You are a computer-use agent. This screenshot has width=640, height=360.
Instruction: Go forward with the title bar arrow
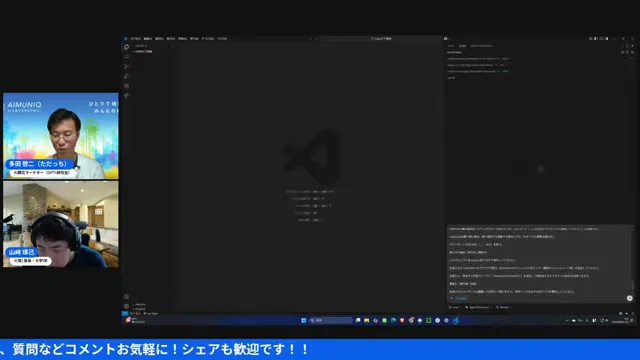(x=316, y=38)
